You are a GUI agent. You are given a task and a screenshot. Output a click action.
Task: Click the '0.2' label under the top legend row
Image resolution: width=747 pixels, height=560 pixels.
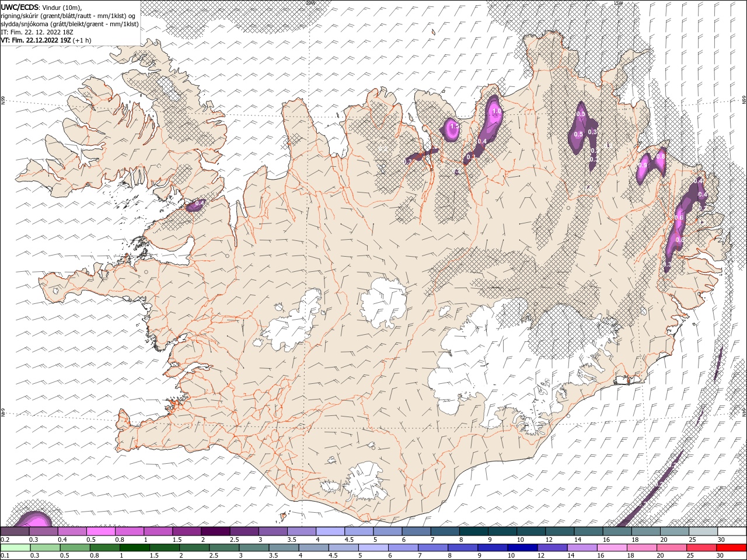[4, 540]
